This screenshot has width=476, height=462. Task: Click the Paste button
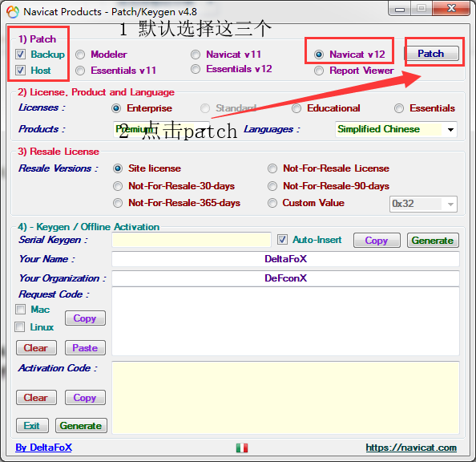[x=85, y=348]
